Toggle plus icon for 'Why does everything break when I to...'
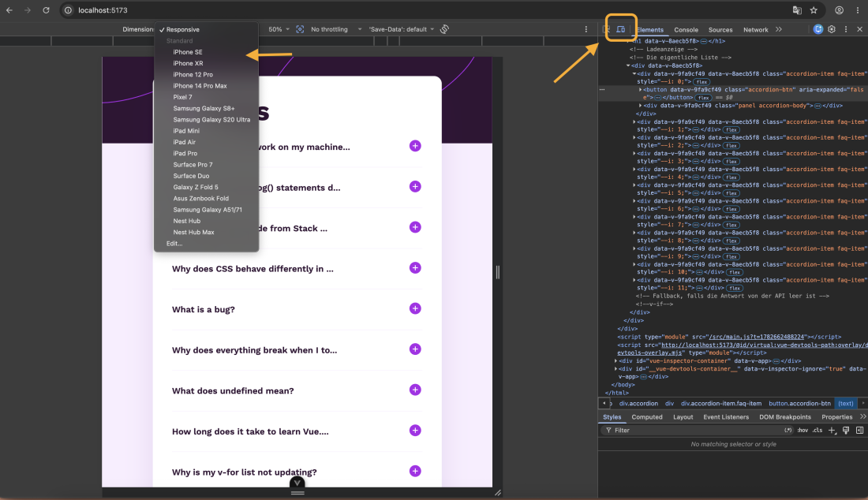Screen dimensions: 868x500 (415, 349)
